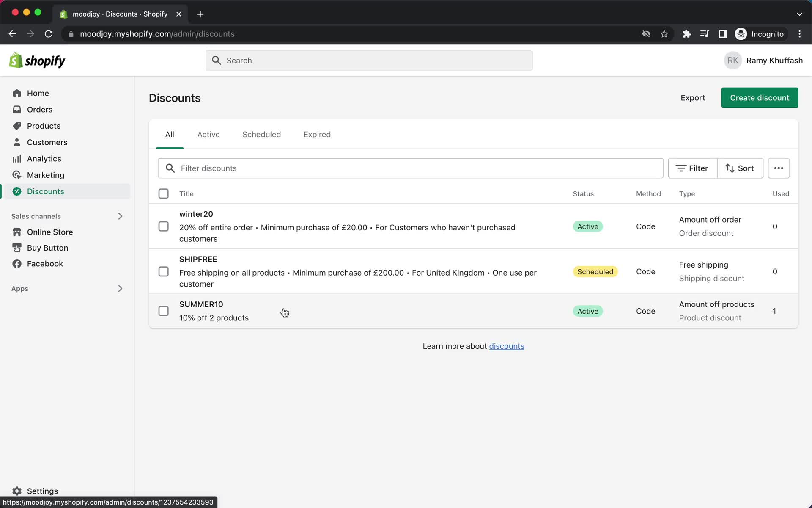This screenshot has height=508, width=812.
Task: Click the Discounts sidebar icon
Action: (x=16, y=191)
